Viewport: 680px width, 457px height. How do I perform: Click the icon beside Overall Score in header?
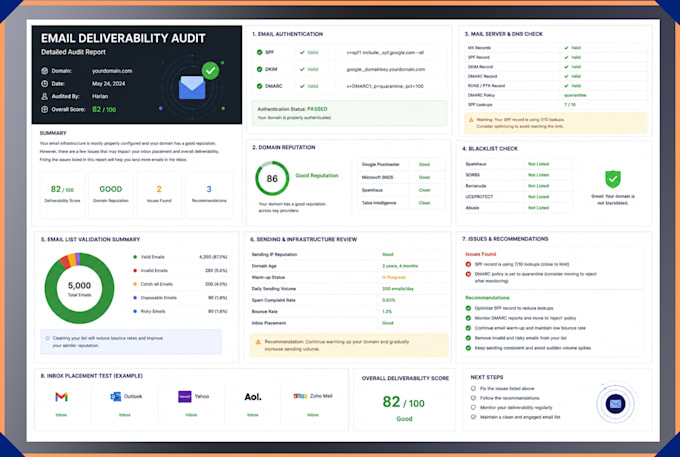coord(44,109)
